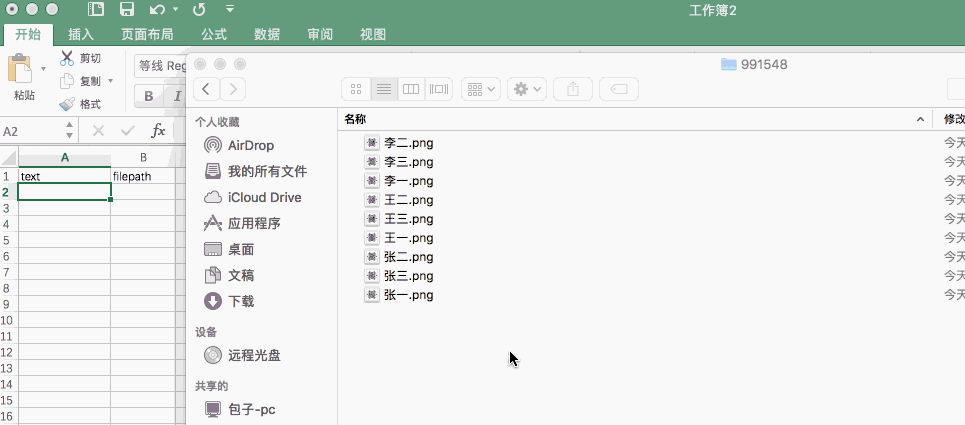Click the workbook template icon in Excel title bar
The image size is (965, 425).
coord(95,9)
